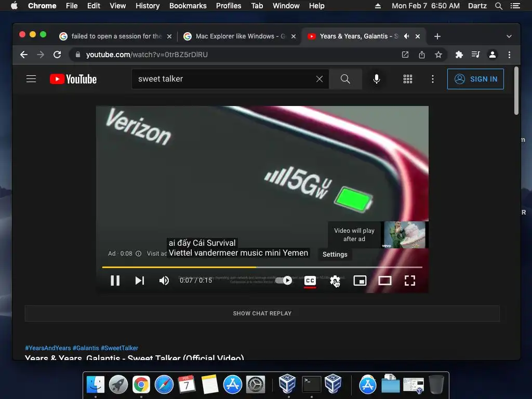Image resolution: width=532 pixels, height=399 pixels.
Task: Seek on the yellow ad progress bar
Action: click(262, 268)
